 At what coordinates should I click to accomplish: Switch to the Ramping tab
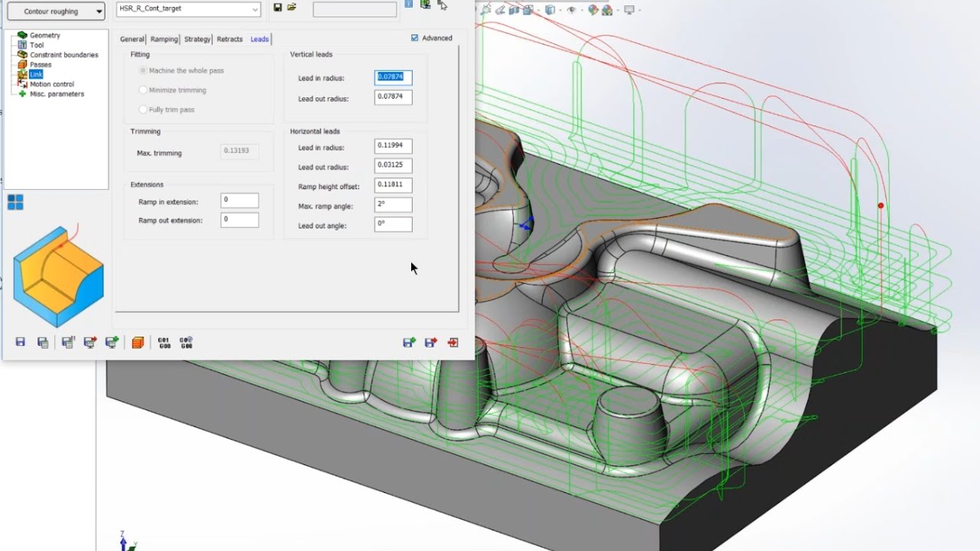pyautogui.click(x=164, y=39)
